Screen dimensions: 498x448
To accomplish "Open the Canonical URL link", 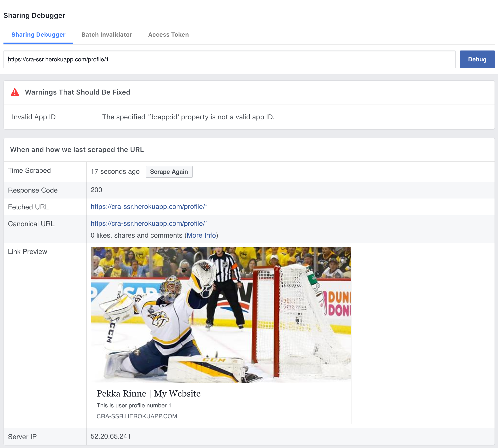I will click(x=149, y=224).
